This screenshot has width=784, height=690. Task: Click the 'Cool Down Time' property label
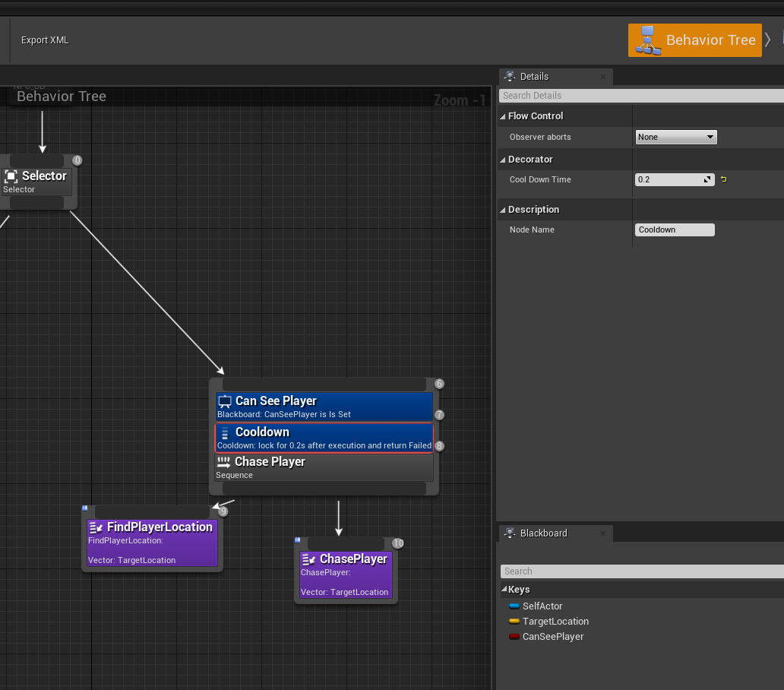click(x=540, y=179)
